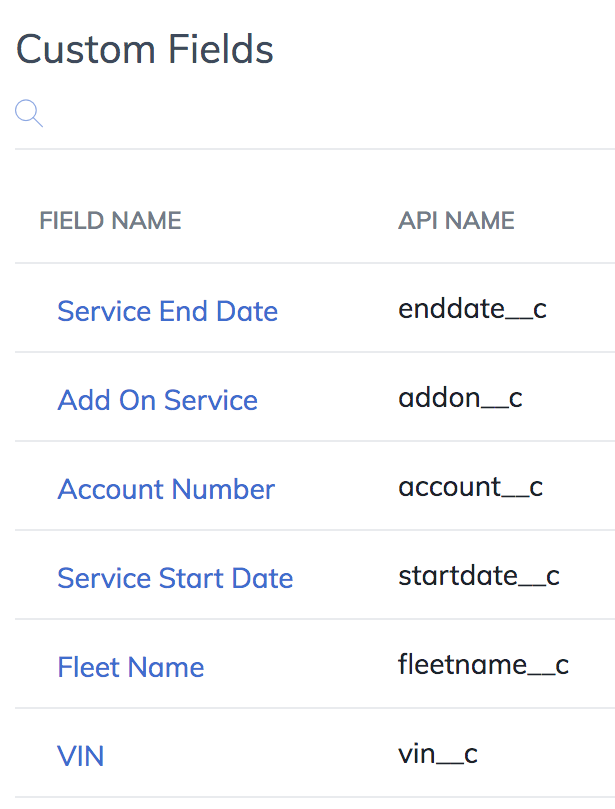Select the Fleet Name field link
This screenshot has width=615, height=809.
click(131, 667)
